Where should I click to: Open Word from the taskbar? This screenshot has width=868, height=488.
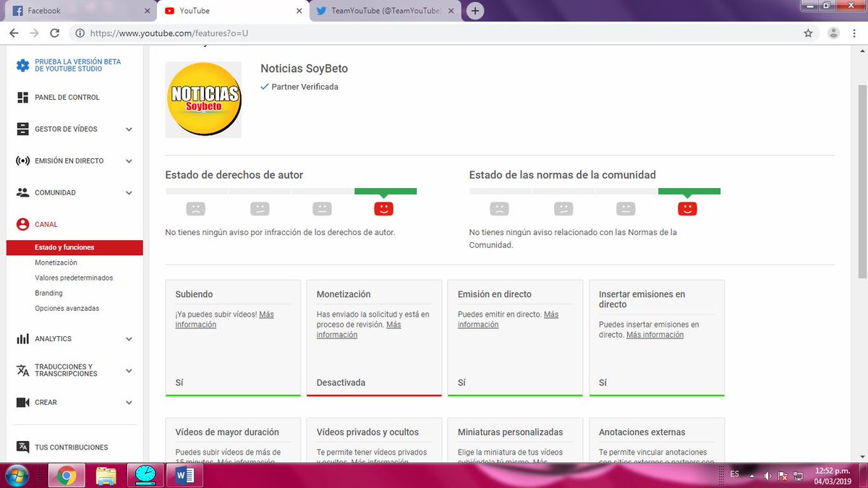[x=183, y=476]
